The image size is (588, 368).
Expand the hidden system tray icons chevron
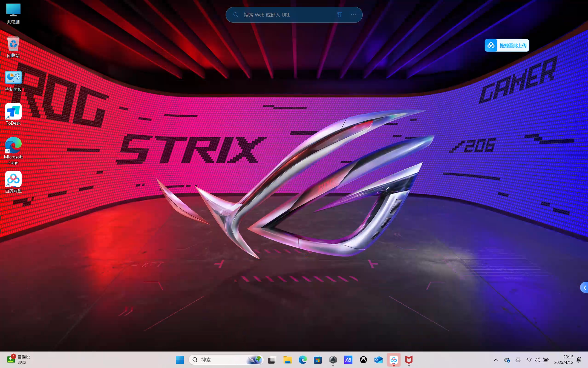pyautogui.click(x=496, y=360)
